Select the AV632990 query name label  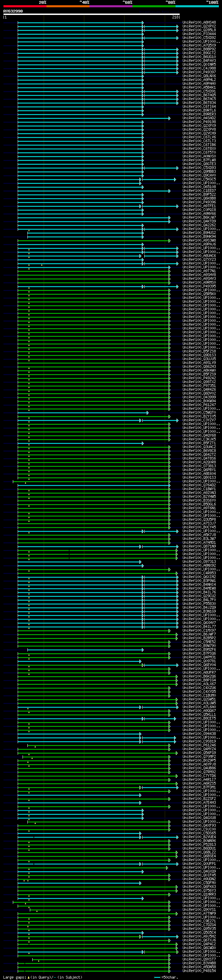[x=13, y=11]
